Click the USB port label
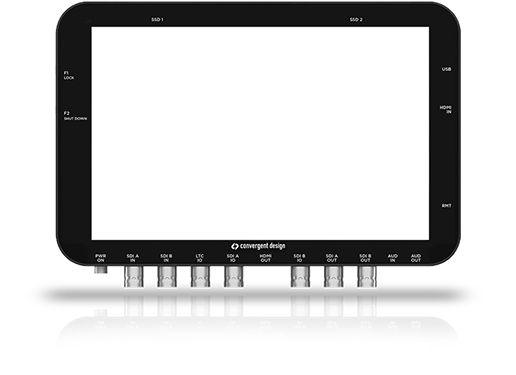 (446, 69)
